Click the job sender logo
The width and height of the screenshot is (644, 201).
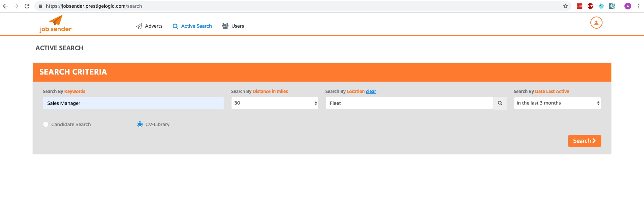tap(56, 24)
